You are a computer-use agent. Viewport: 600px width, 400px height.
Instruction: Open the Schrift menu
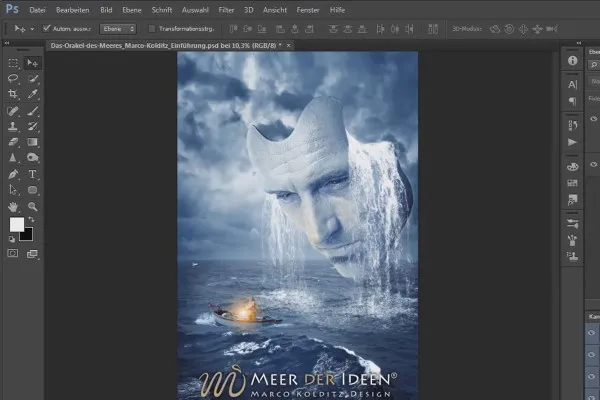point(162,10)
